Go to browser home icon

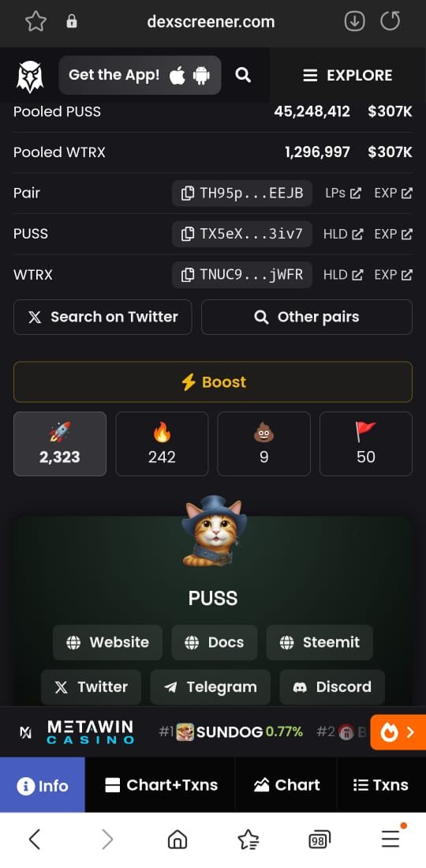(177, 840)
